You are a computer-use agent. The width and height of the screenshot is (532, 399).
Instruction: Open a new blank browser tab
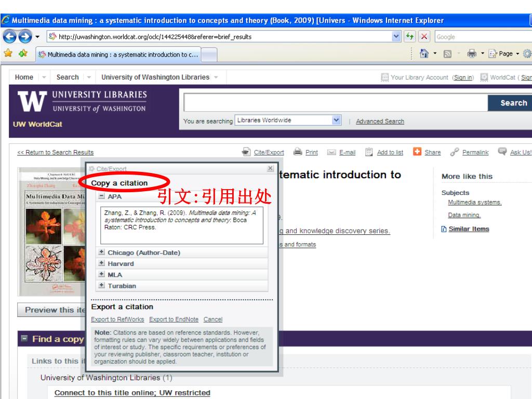click(209, 55)
